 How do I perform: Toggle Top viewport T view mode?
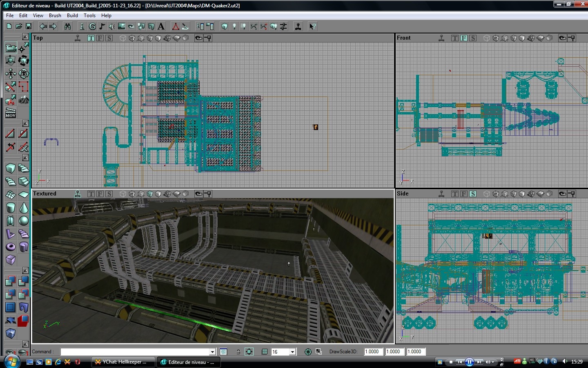(x=91, y=38)
